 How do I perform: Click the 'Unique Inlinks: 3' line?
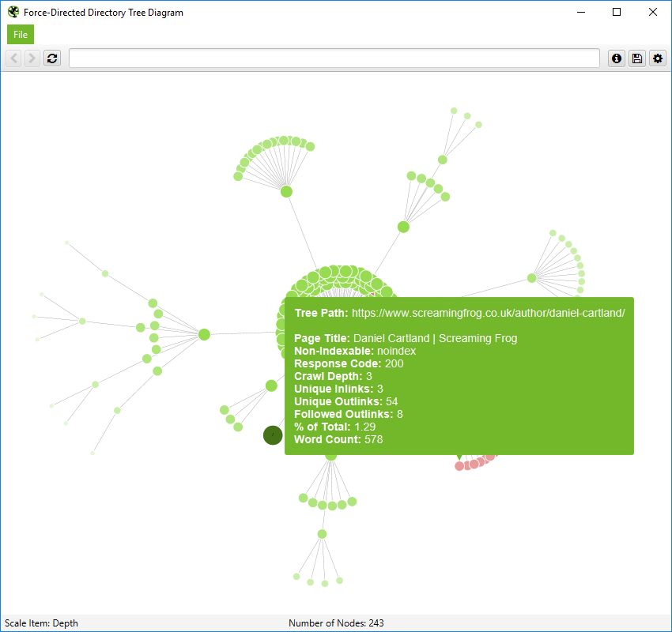click(x=338, y=389)
